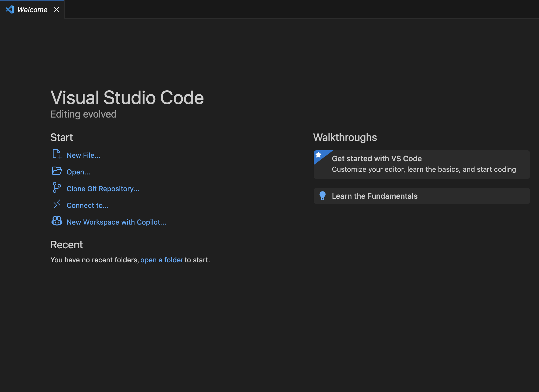Click the Connect to remote icon
Screen dimensions: 539x392
pyautogui.click(x=57, y=204)
